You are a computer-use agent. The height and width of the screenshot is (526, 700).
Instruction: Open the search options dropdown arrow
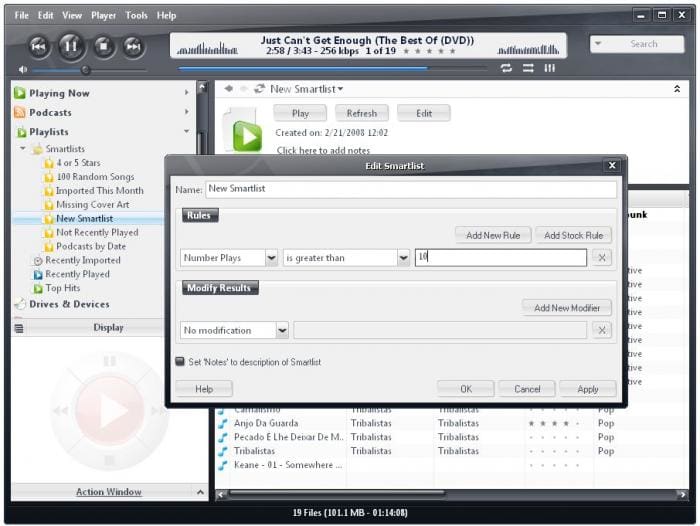[598, 44]
